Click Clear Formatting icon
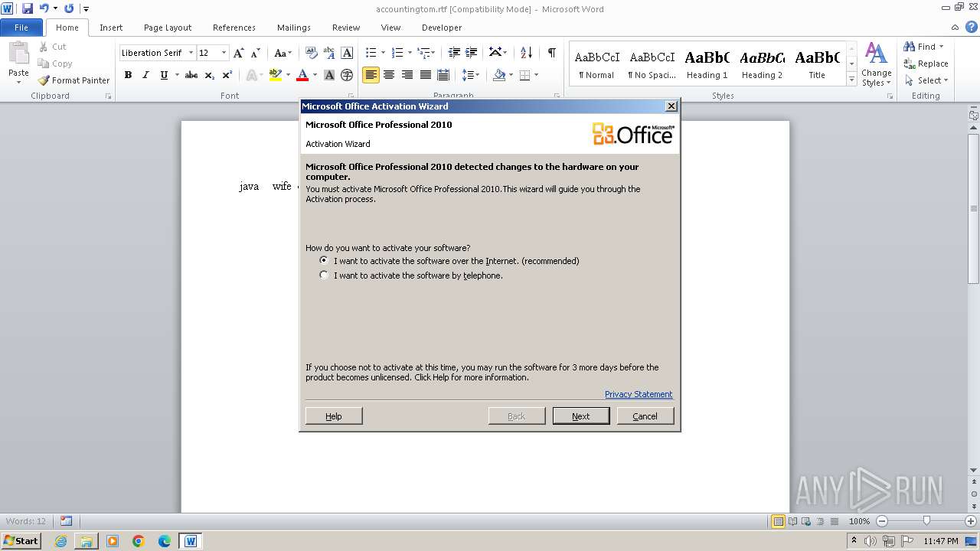Image resolution: width=980 pixels, height=551 pixels. 312,53
